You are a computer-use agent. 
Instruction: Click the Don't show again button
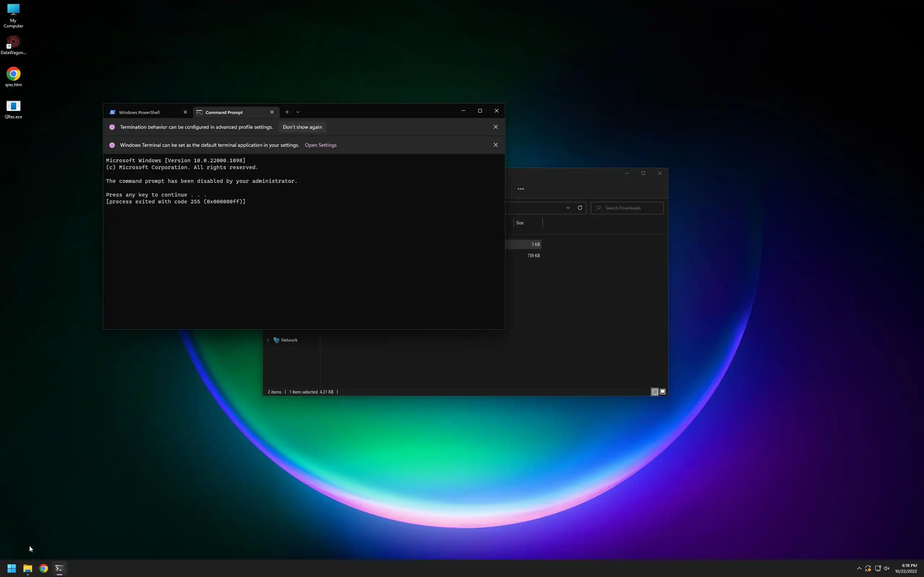tap(302, 127)
